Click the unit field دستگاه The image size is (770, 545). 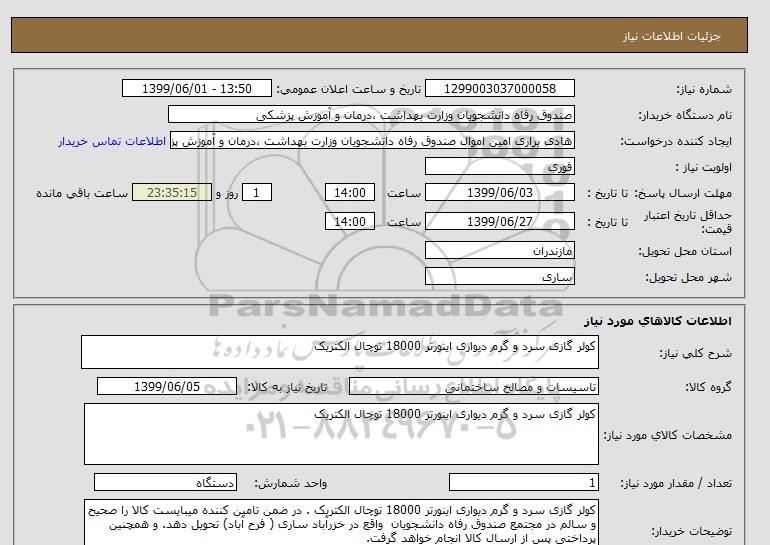click(x=165, y=482)
